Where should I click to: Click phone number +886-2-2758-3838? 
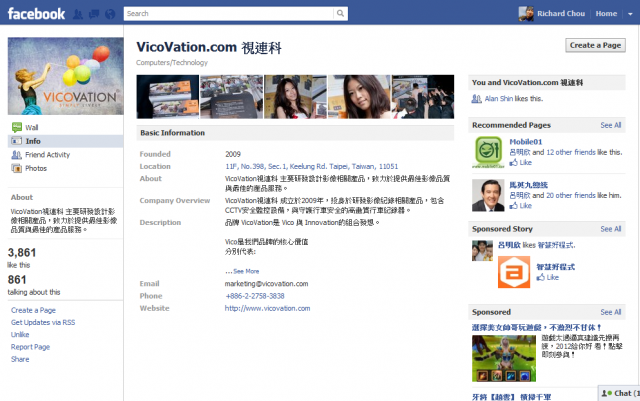pyautogui.click(x=255, y=296)
